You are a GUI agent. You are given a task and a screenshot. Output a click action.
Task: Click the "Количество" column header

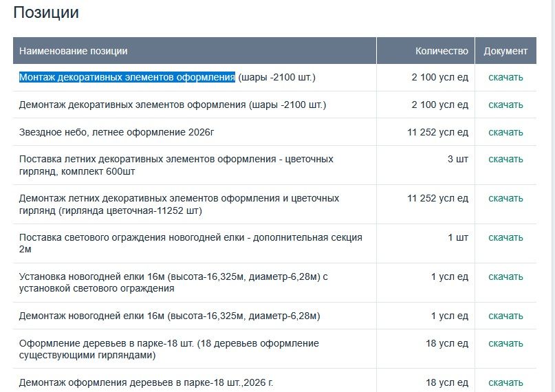(442, 51)
